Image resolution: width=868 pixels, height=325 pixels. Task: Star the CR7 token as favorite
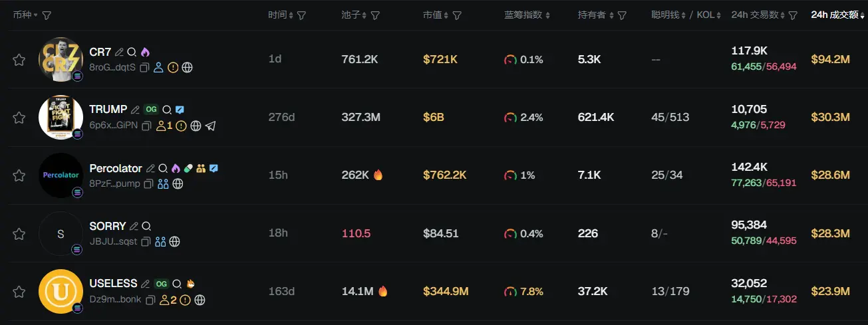(19, 60)
